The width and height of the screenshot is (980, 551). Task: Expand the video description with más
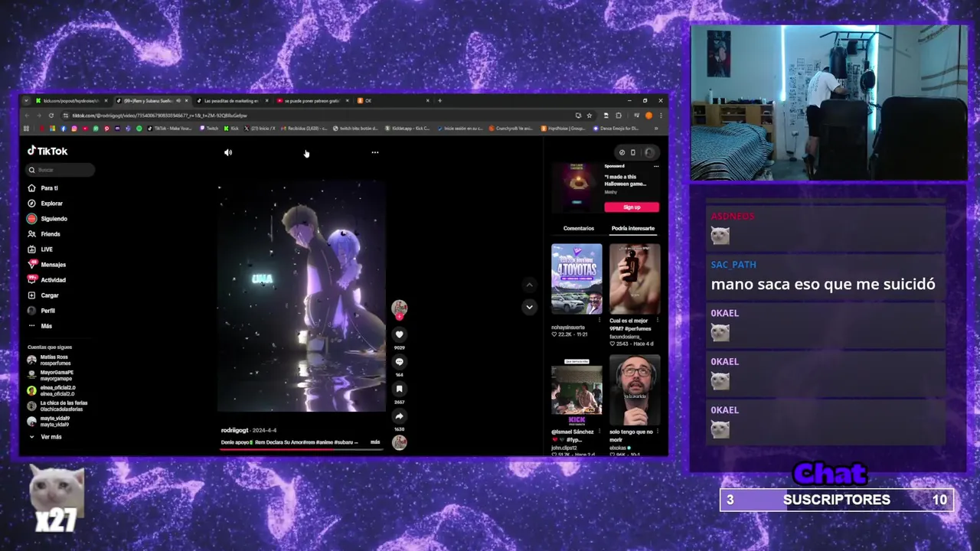click(x=375, y=442)
